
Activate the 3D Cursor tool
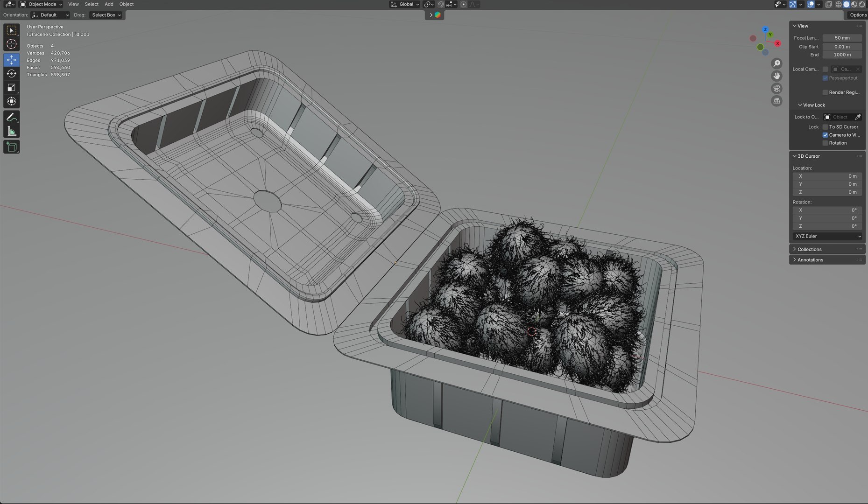(12, 44)
